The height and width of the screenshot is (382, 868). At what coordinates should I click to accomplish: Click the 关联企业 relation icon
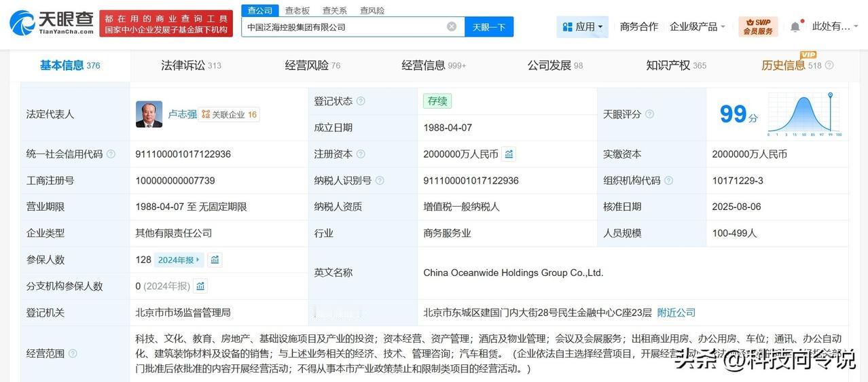[206, 114]
